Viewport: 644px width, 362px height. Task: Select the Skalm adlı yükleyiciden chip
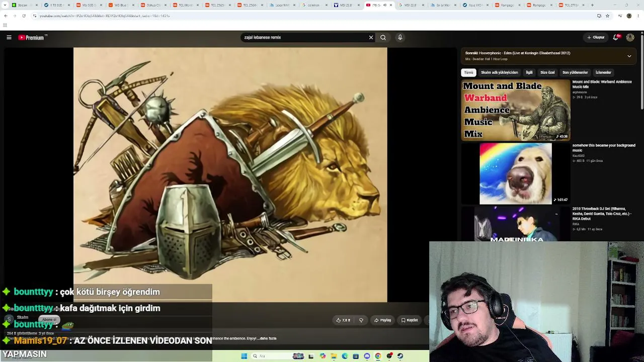(x=499, y=72)
